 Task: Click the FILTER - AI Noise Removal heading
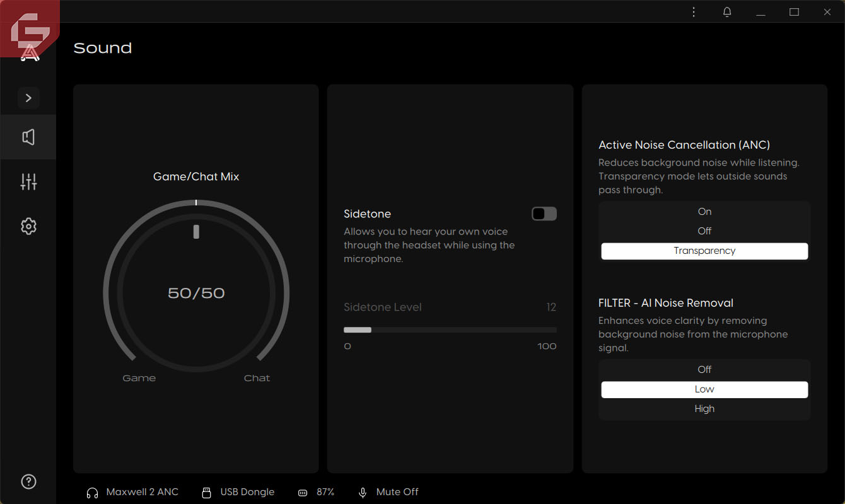[666, 303]
